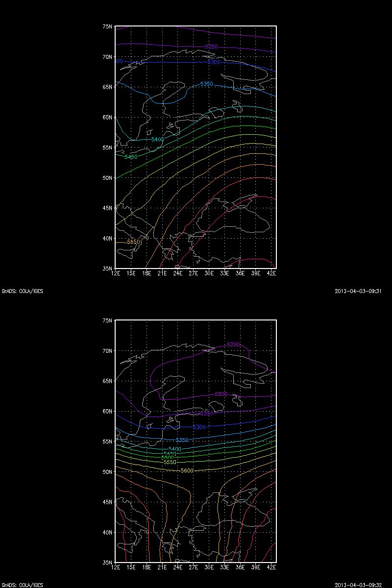Click the 5300 contour label in upper plot
The height and width of the screenshot is (588, 392).
point(214,62)
